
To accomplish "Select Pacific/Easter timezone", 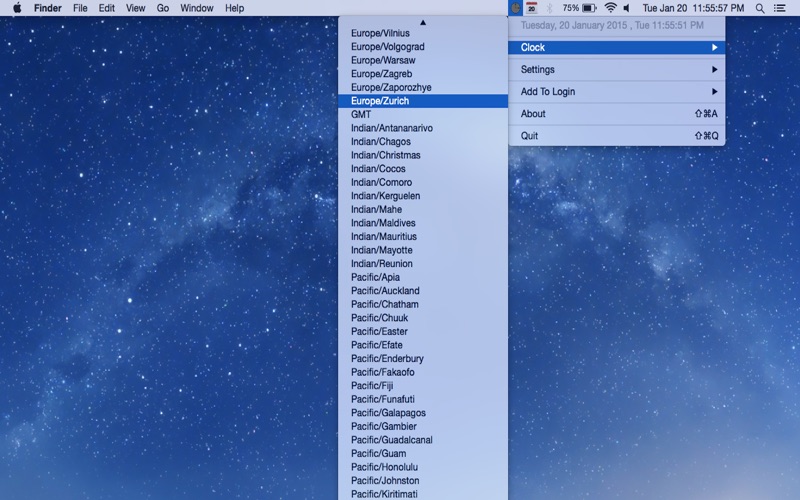I will 423,332.
